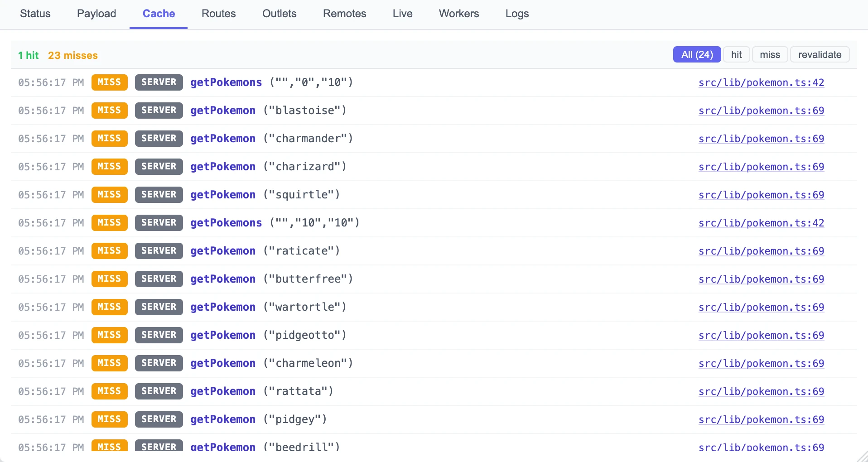868x462 pixels.
Task: Open the Remotes tab
Action: [344, 14]
